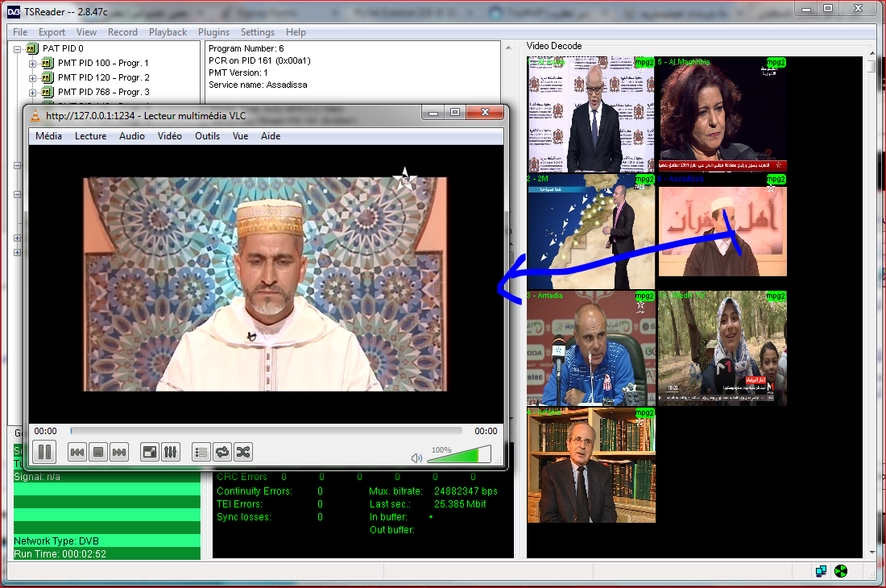Show the VLC playlist
886x588 pixels.
click(x=201, y=452)
